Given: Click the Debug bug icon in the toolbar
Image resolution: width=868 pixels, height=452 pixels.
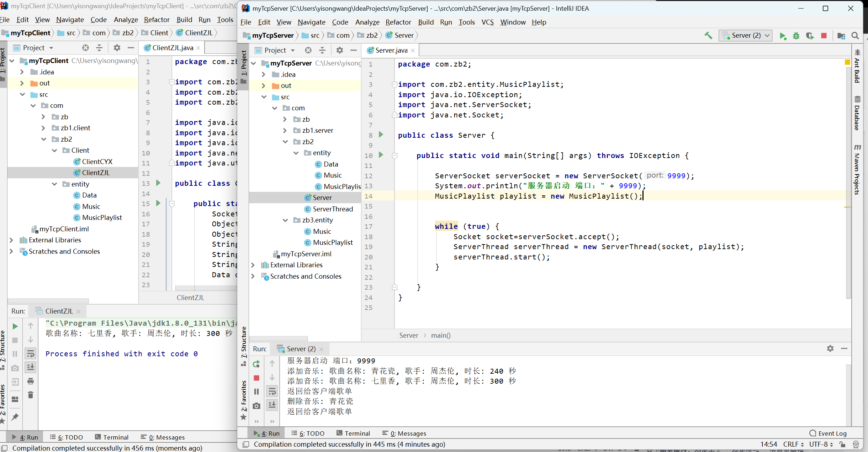Looking at the screenshot, I should pyautogui.click(x=796, y=36).
